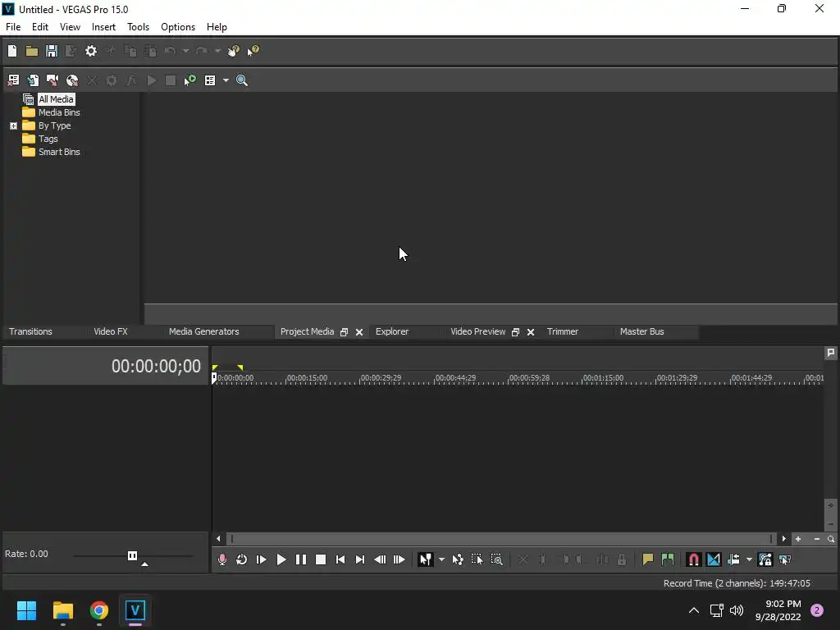
Task: Switch to the Video FX tab
Action: point(111,331)
